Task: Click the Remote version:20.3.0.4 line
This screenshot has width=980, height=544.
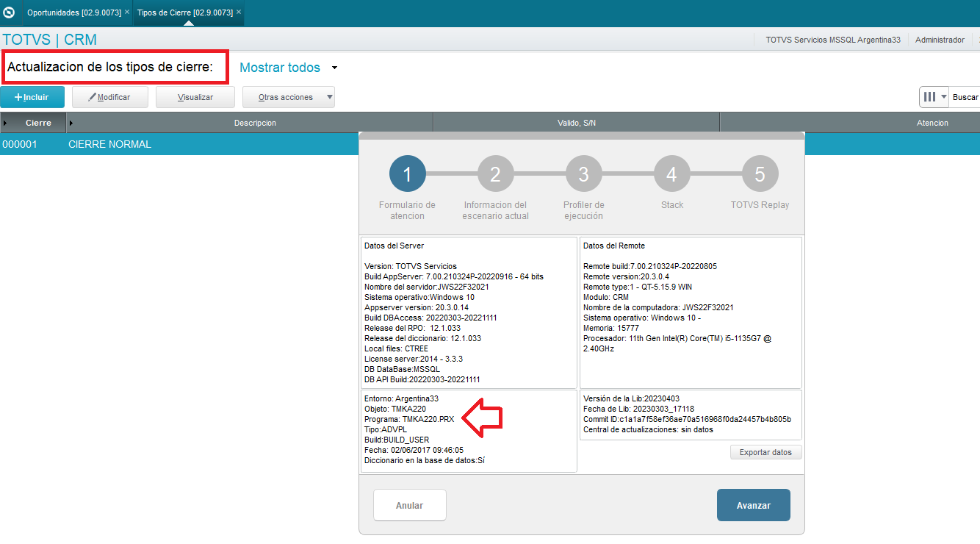Action: tap(627, 276)
